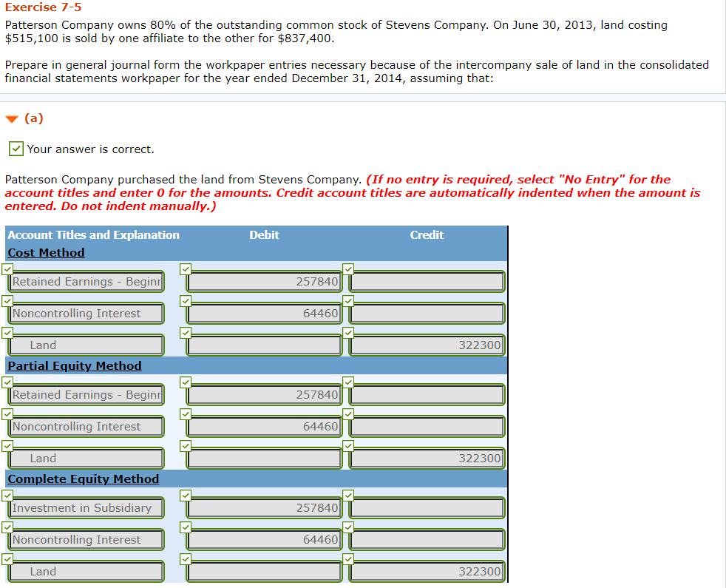Click checkmark icon above Cost Method 257840 debit
Screen dimensions: 726x588
(x=186, y=269)
